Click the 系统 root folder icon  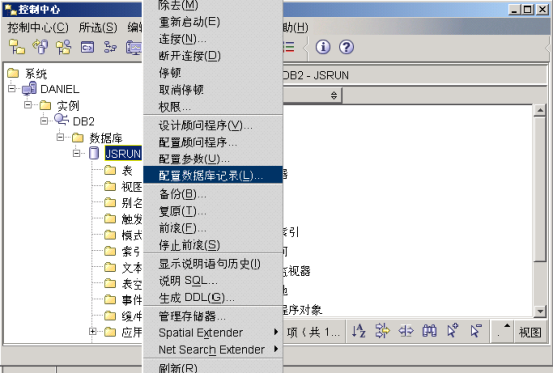pyautogui.click(x=13, y=73)
